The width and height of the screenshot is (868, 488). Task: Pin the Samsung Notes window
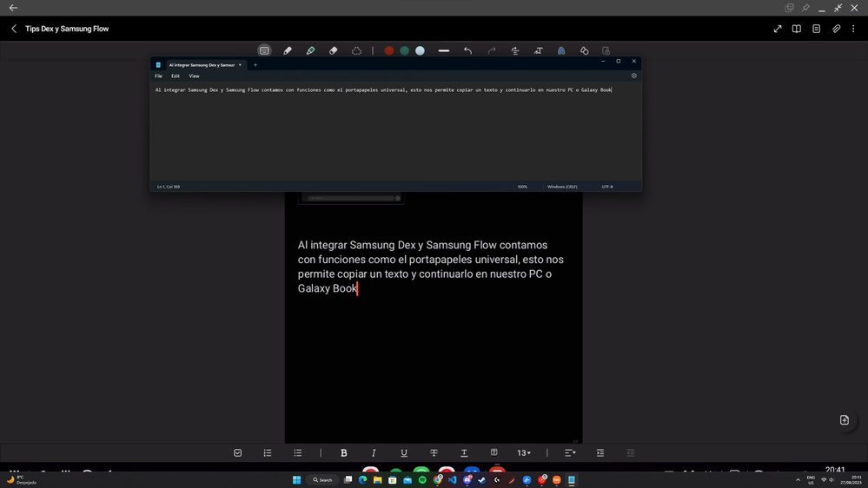[x=805, y=8]
